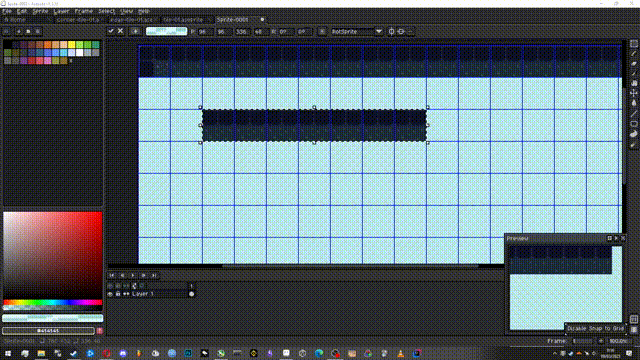
Task: Toggle the warning color indicator beside the hex field
Action: (100, 331)
